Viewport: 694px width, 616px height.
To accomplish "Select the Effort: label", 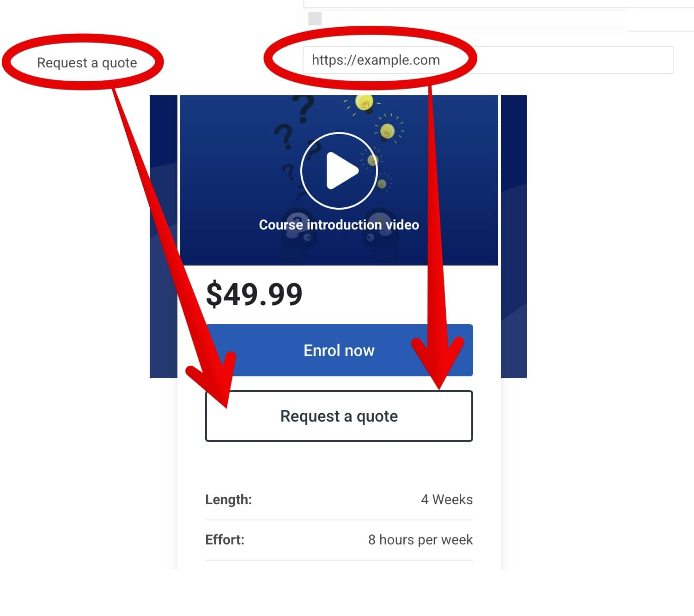I will coord(225,540).
